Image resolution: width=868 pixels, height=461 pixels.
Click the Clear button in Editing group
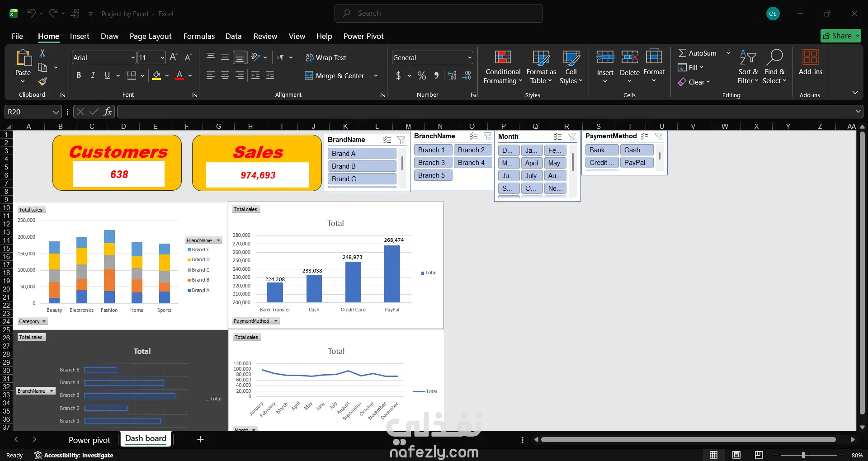coord(694,82)
